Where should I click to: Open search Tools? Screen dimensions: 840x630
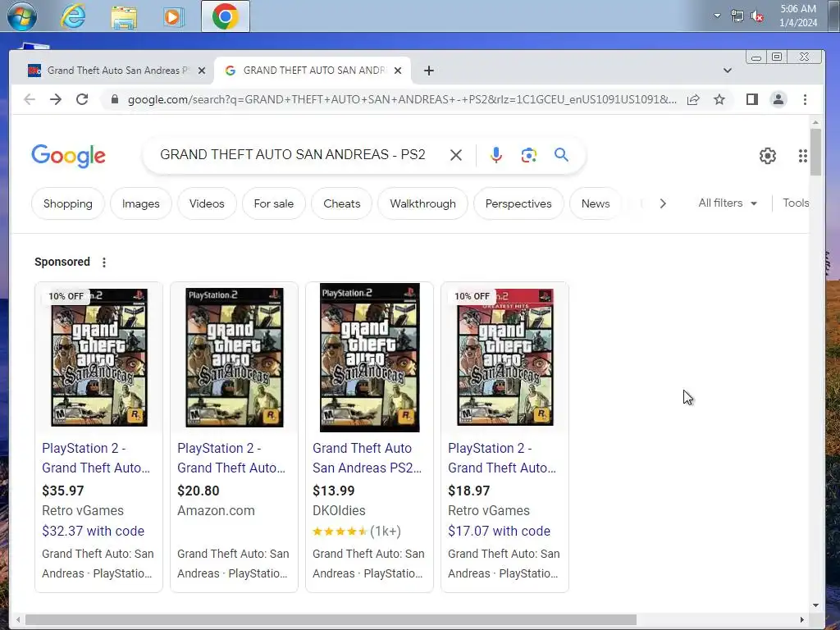[x=796, y=203]
